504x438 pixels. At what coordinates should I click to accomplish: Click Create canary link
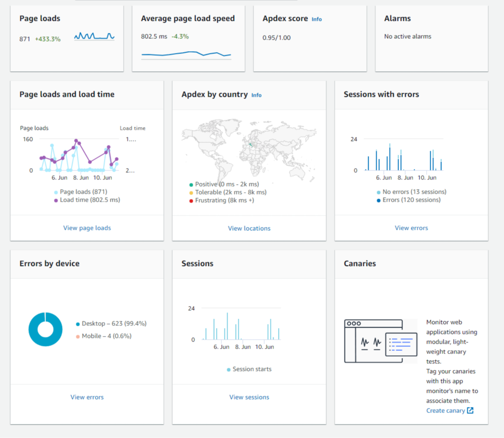pos(445,411)
